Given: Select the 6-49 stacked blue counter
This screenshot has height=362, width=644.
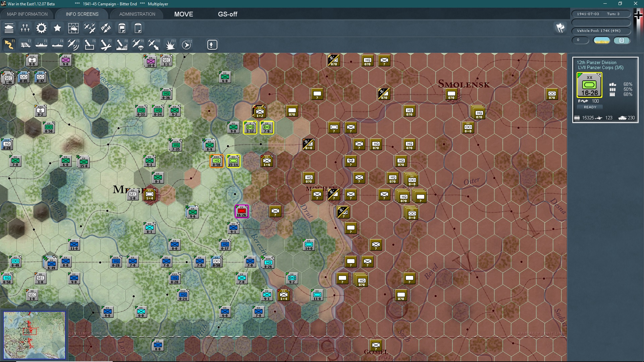Looking at the screenshot, I should click(x=51, y=264).
